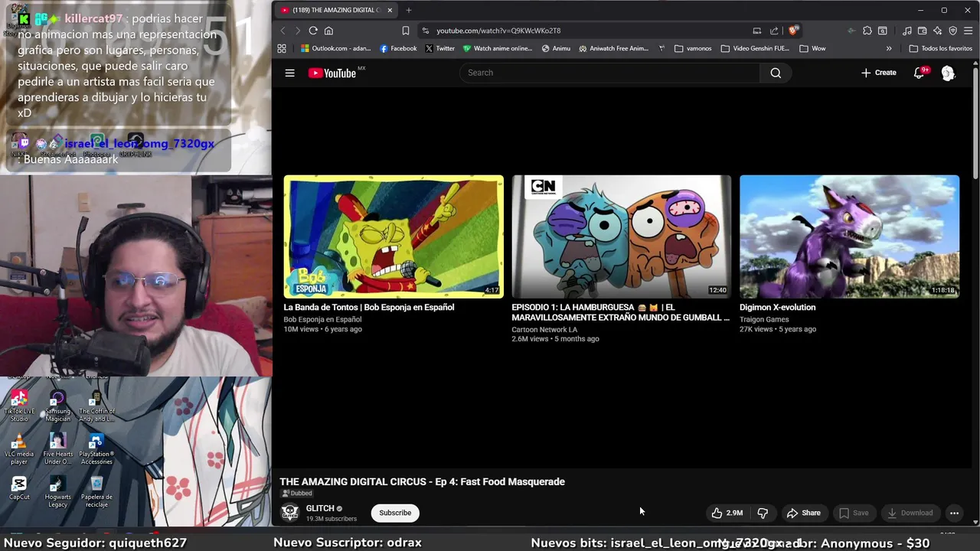Open Traigon Games channel link
Screen dimensions: 980x551
tap(764, 319)
